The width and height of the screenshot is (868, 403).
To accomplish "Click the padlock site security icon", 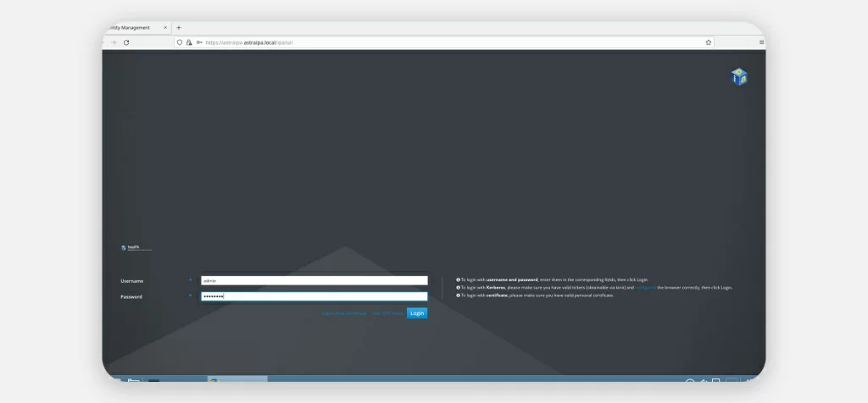I will (x=189, y=42).
